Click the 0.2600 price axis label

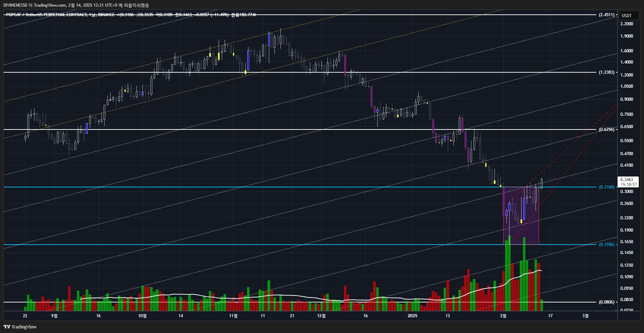point(627,204)
